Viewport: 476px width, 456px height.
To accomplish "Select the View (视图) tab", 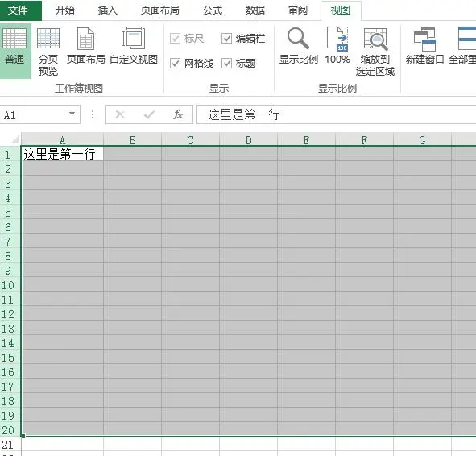I will pos(341,10).
